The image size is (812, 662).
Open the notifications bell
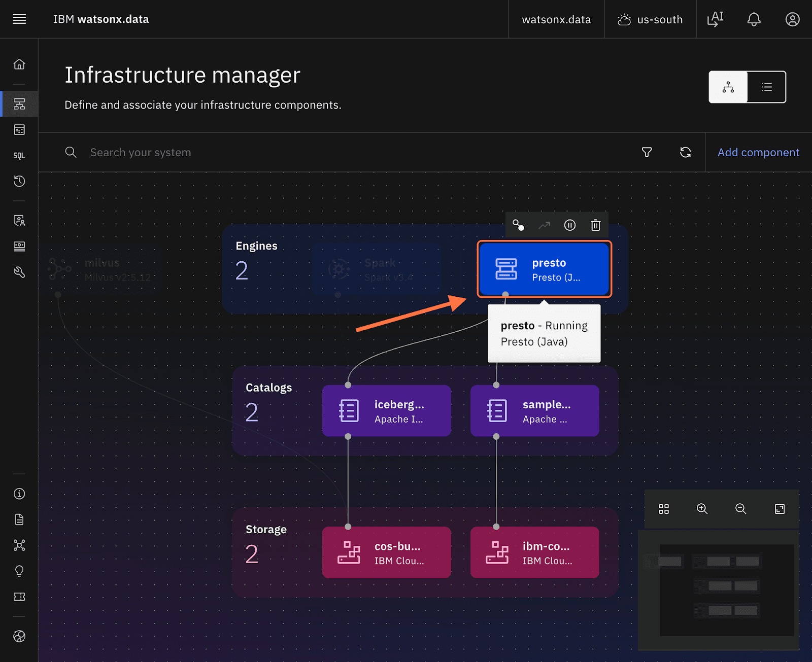click(x=754, y=19)
